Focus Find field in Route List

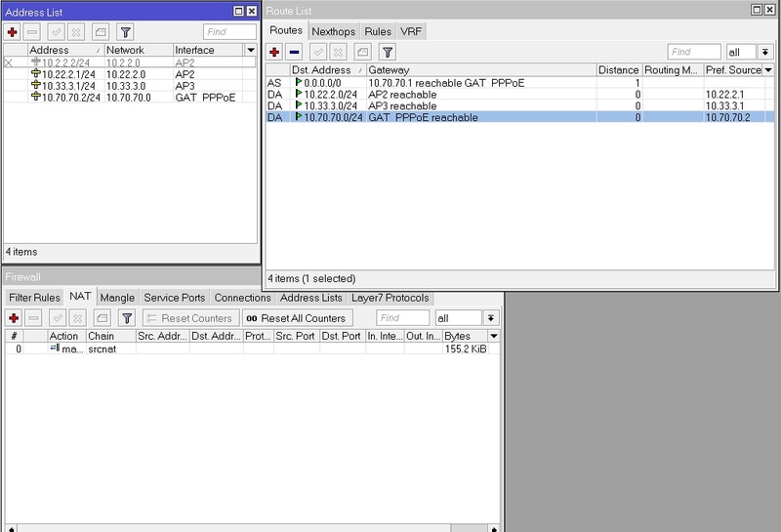694,52
